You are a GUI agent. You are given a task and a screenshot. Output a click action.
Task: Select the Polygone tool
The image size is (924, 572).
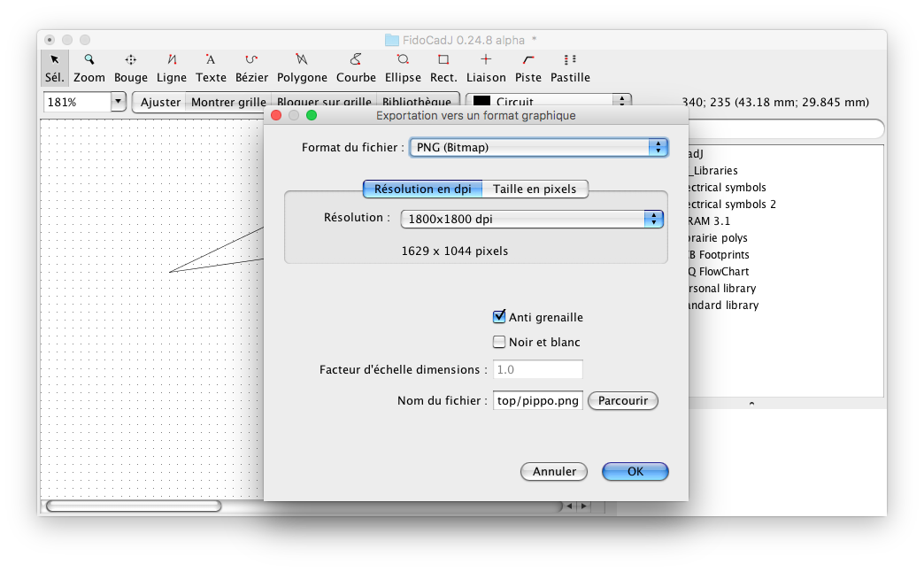302,68
